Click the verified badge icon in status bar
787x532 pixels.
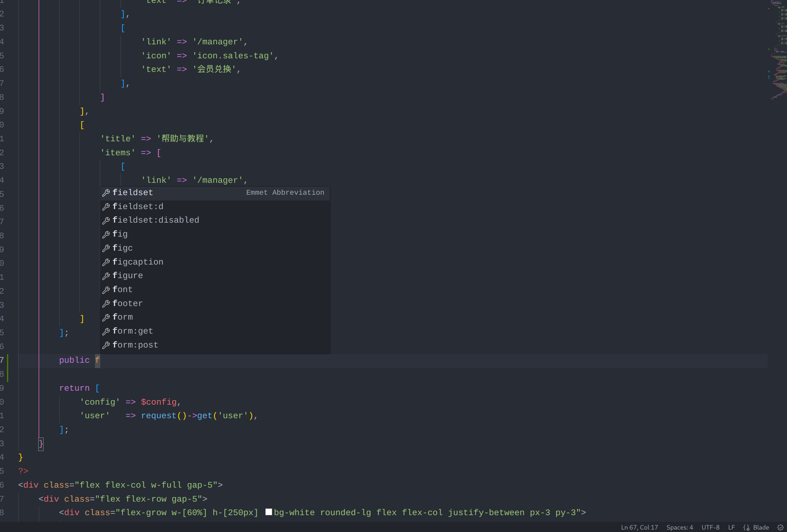(x=780, y=527)
